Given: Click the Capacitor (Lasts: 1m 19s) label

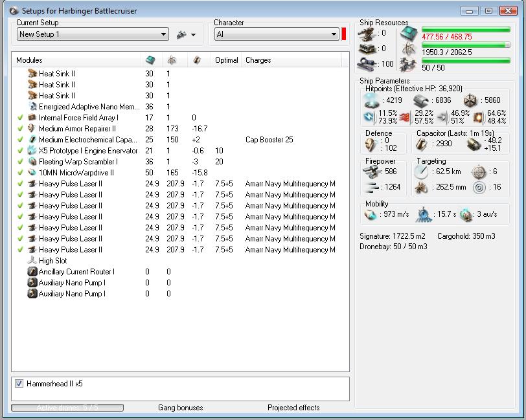Looking at the screenshot, I should (455, 133).
